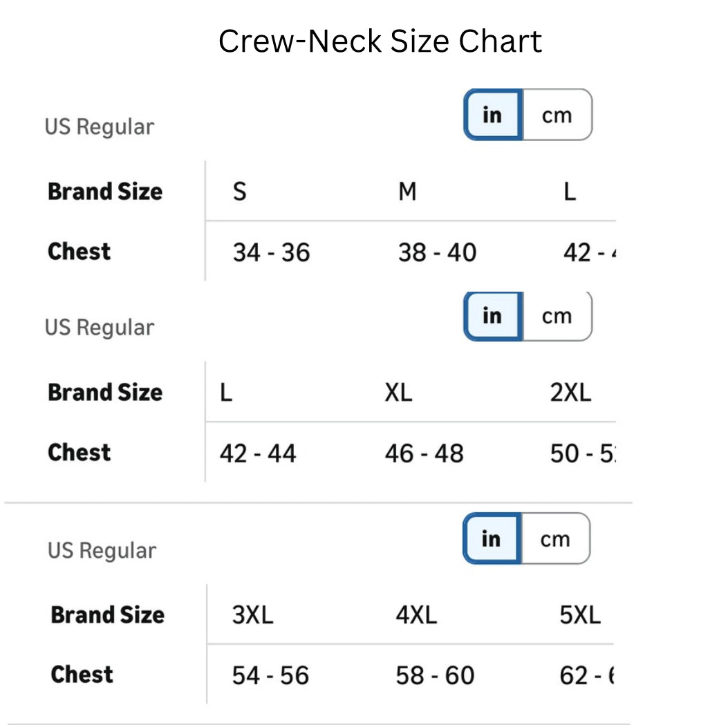Select size S in the first chart
This screenshot has width=728, height=725.
[239, 191]
